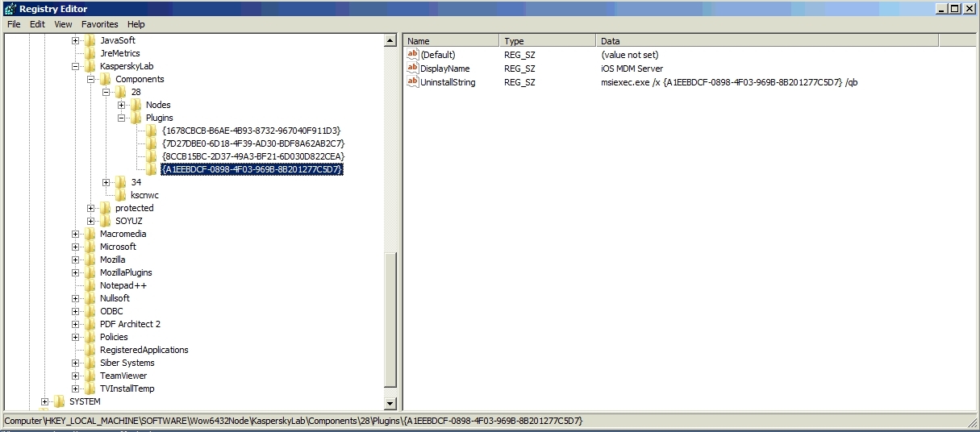Click the tree pane vertical scrollbar thumb

tap(391, 319)
